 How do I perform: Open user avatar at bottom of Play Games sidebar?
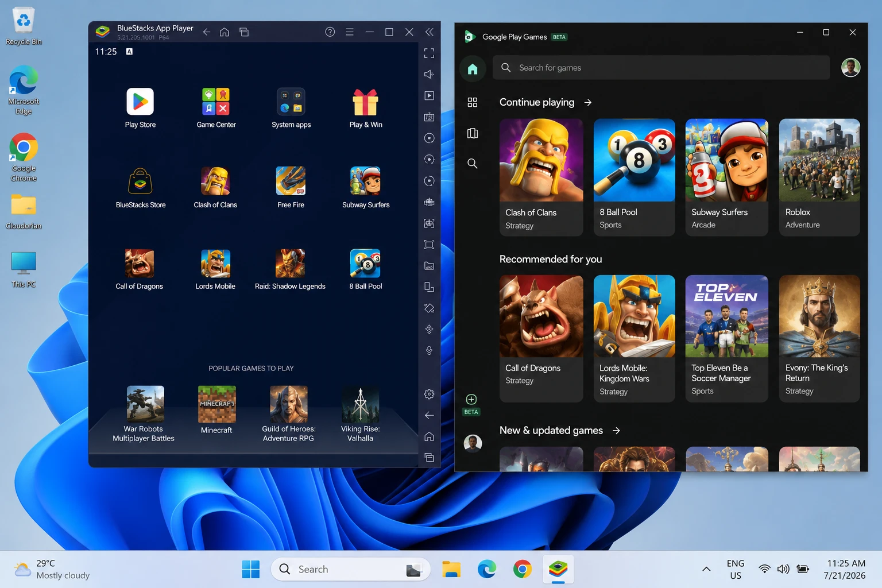pyautogui.click(x=473, y=443)
